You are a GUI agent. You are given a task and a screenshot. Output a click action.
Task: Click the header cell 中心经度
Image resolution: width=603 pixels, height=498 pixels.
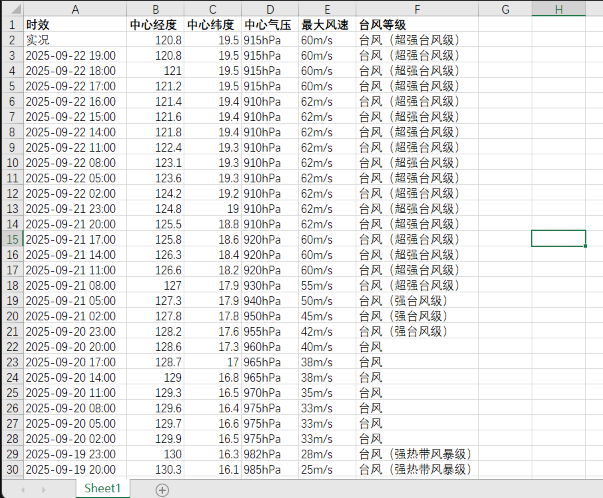pyautogui.click(x=155, y=25)
